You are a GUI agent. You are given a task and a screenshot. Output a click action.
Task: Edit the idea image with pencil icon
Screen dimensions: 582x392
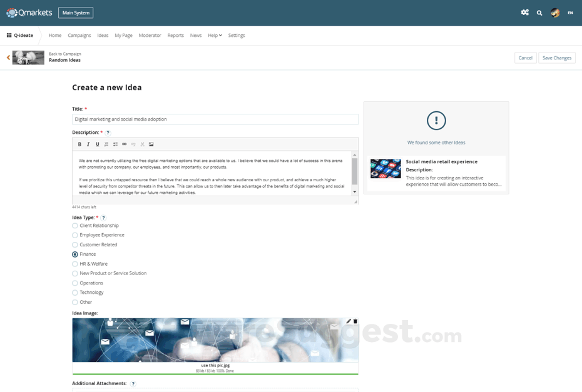[x=348, y=321]
